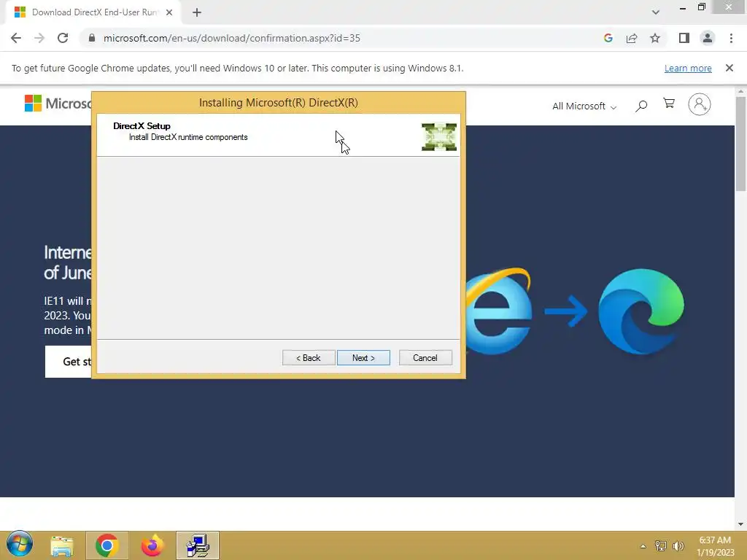The height and width of the screenshot is (560, 747).
Task: Go forward one page in Chrome
Action: (39, 38)
